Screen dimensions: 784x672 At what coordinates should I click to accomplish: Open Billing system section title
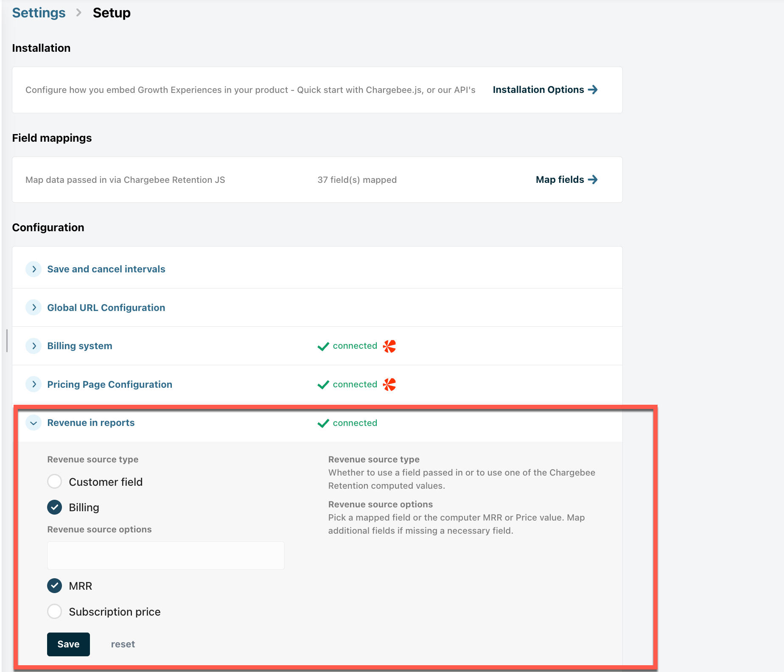pyautogui.click(x=80, y=346)
